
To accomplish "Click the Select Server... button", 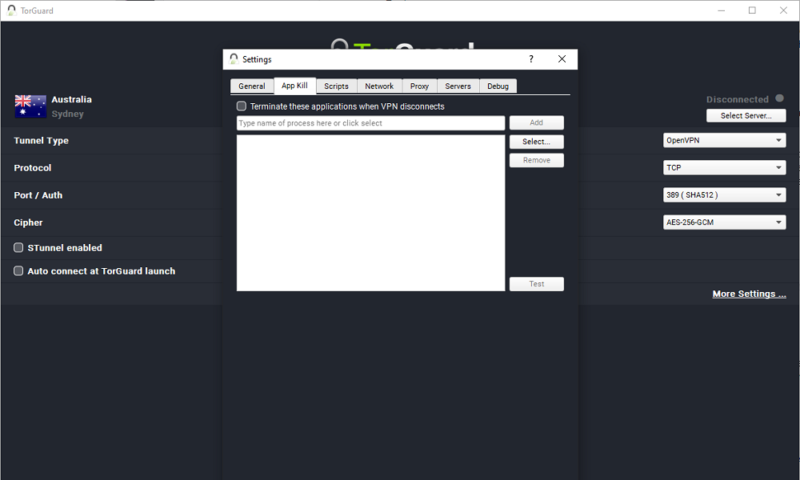I will [x=746, y=116].
